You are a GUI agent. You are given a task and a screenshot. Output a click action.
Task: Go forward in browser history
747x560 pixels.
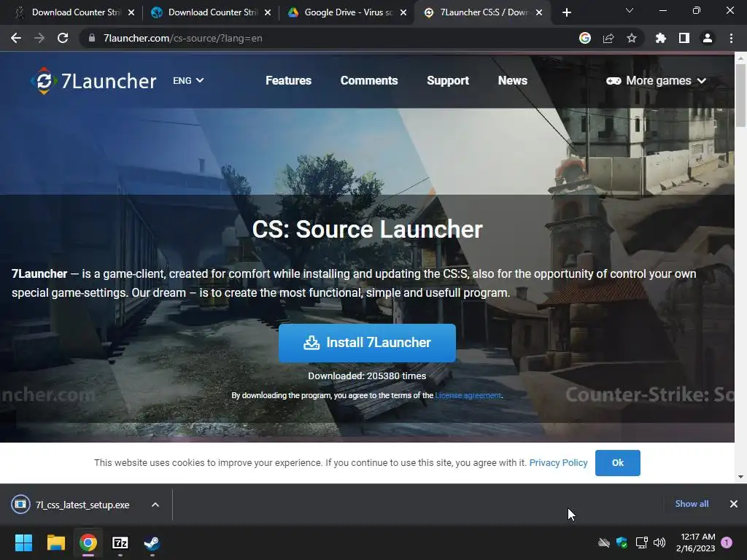click(39, 38)
